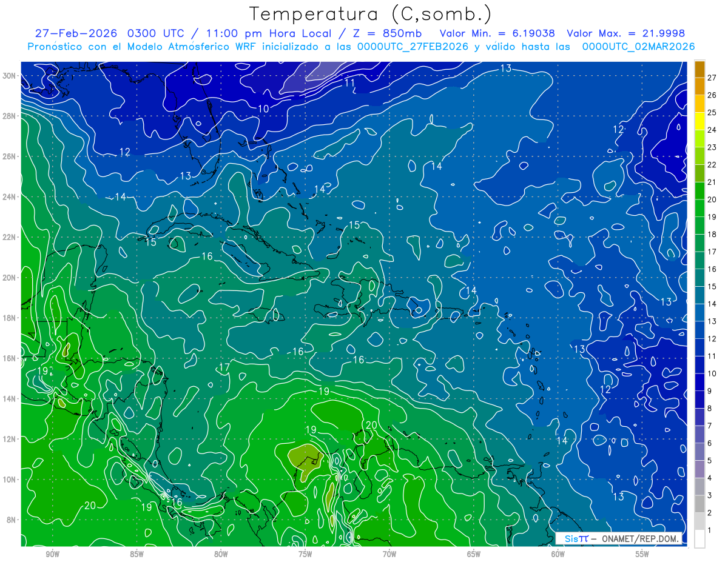Click the 7 label on the color bar
This screenshot has height=562, width=728.
710,426
